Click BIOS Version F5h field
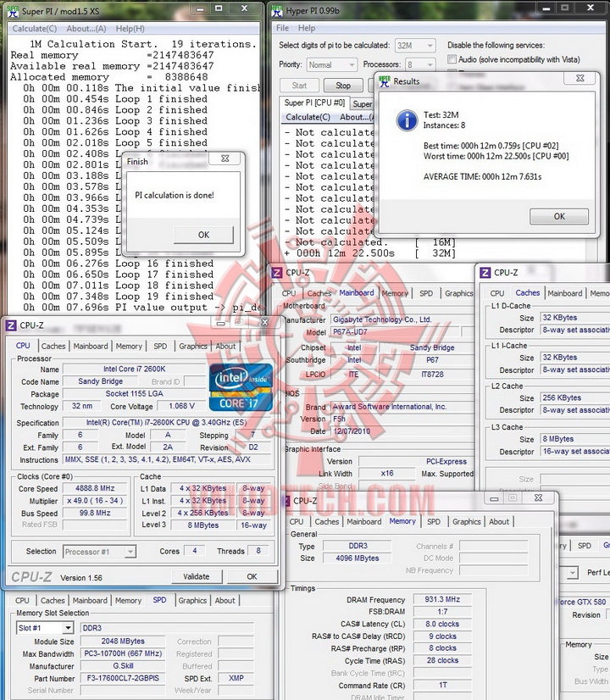 (403, 419)
